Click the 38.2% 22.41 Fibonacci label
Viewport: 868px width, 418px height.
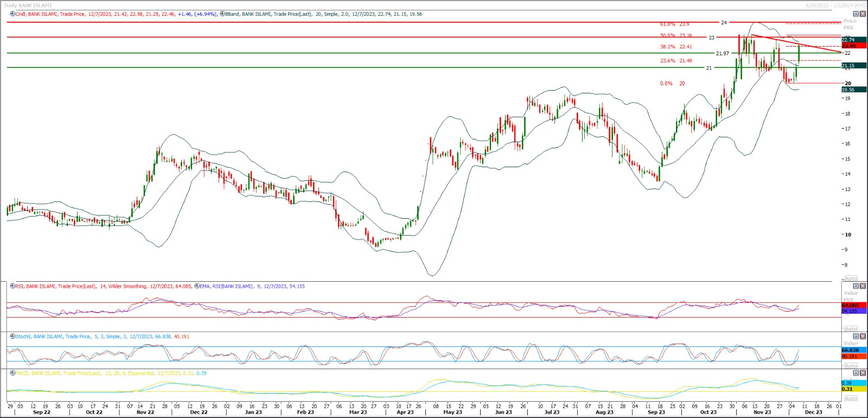(676, 47)
